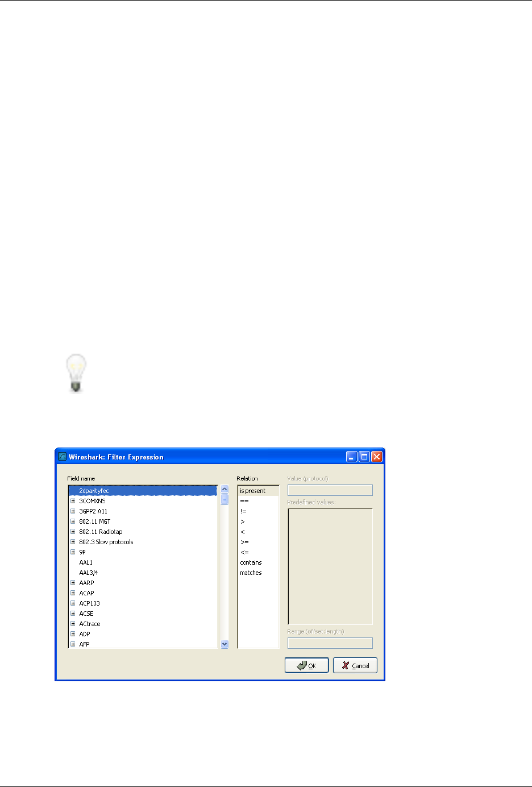Expand the ACSE protocol node
532x787 pixels.
point(73,614)
